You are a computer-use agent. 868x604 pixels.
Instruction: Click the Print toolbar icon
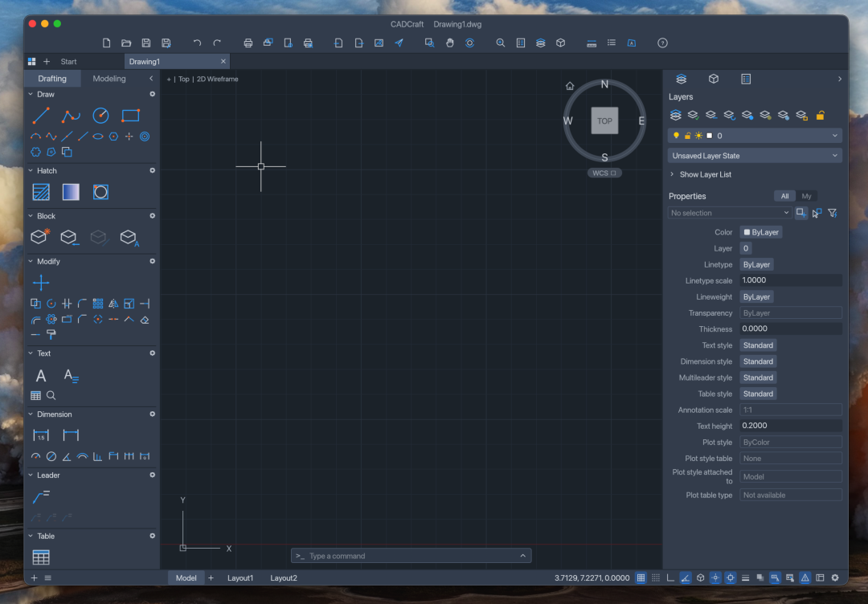[248, 43]
